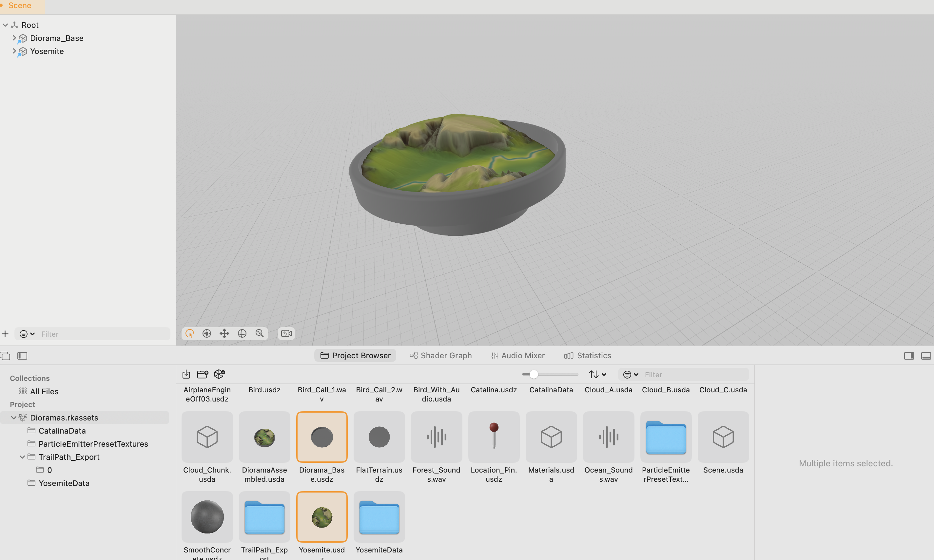Create a new folder in Project Browser
934x560 pixels.
pos(203,374)
